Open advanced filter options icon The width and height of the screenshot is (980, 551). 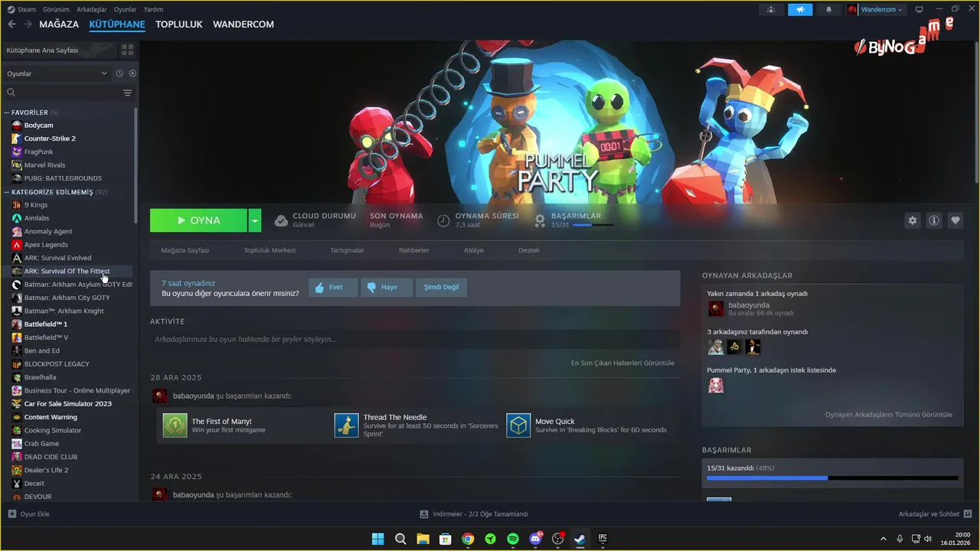[128, 93]
